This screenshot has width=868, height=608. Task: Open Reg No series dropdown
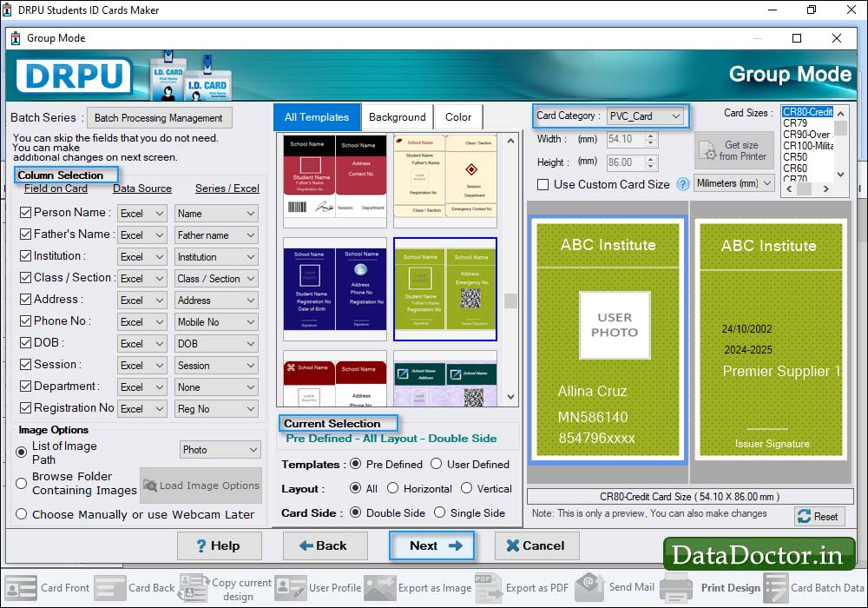pyautogui.click(x=216, y=408)
